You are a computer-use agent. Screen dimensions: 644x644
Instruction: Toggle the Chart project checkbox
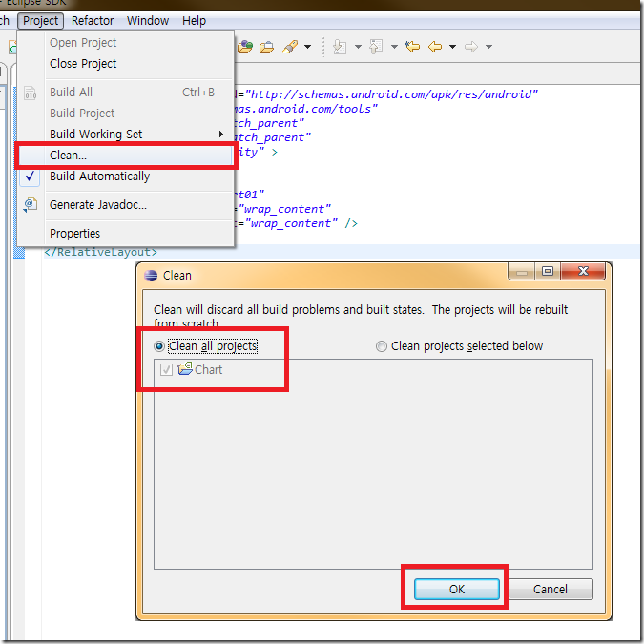pos(166,369)
